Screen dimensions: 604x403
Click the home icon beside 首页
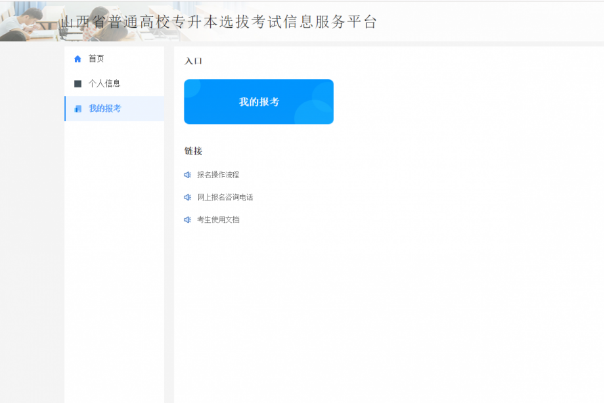pos(78,59)
